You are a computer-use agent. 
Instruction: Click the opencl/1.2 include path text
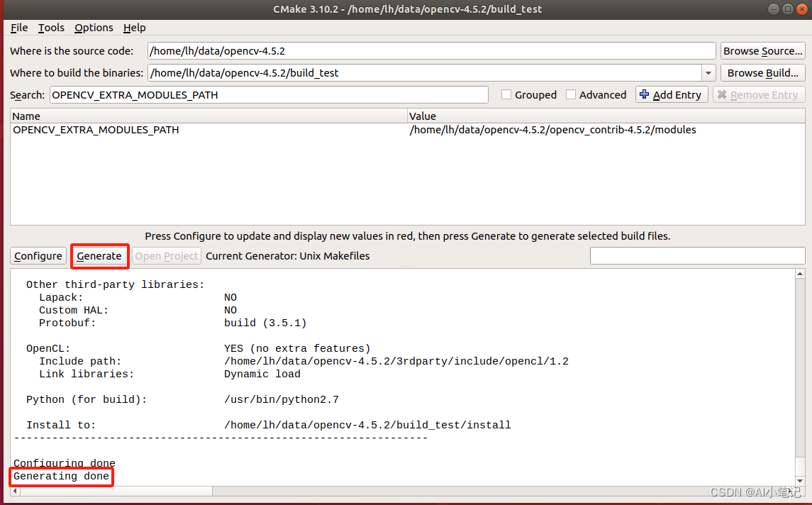(396, 361)
